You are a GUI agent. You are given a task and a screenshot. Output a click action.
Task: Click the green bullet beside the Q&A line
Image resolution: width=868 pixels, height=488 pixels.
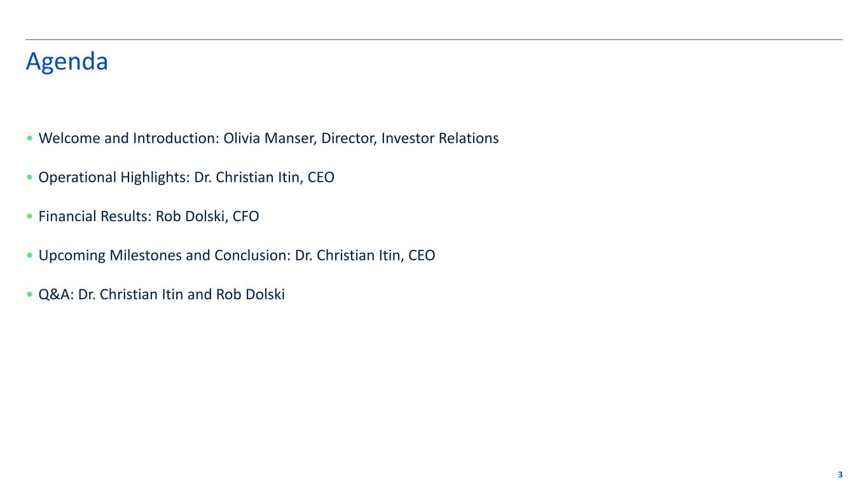31,295
